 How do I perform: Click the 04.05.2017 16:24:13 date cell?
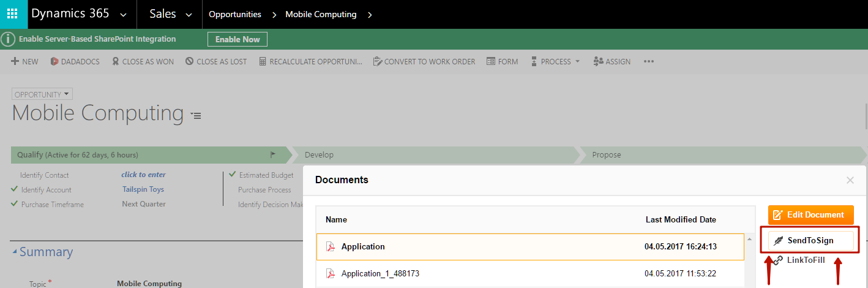680,246
